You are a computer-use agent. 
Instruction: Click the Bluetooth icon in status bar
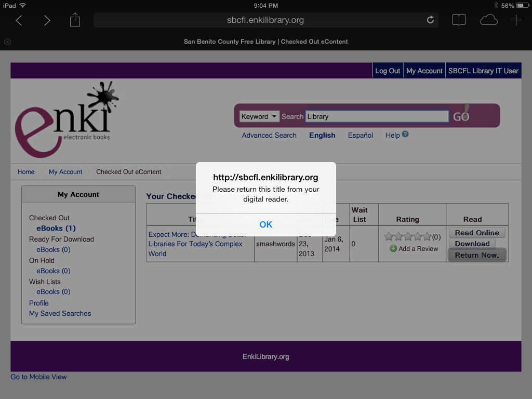click(x=496, y=5)
